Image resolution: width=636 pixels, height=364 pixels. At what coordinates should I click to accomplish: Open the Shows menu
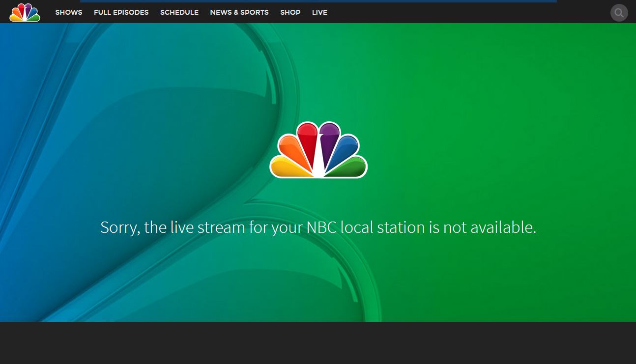coord(69,12)
